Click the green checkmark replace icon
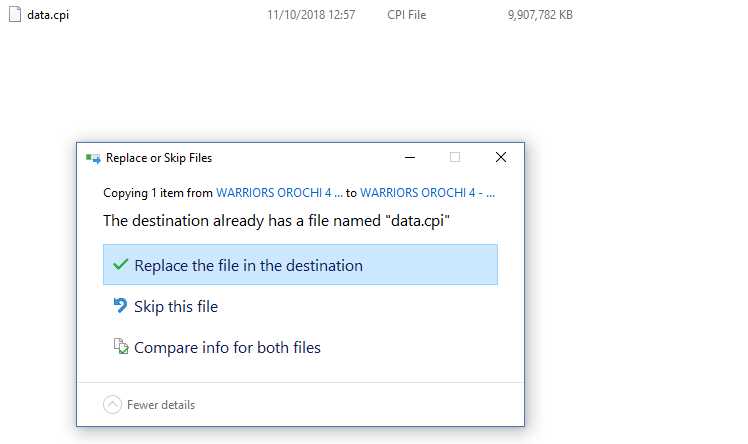Image resolution: width=748 pixels, height=444 pixels. (x=120, y=266)
